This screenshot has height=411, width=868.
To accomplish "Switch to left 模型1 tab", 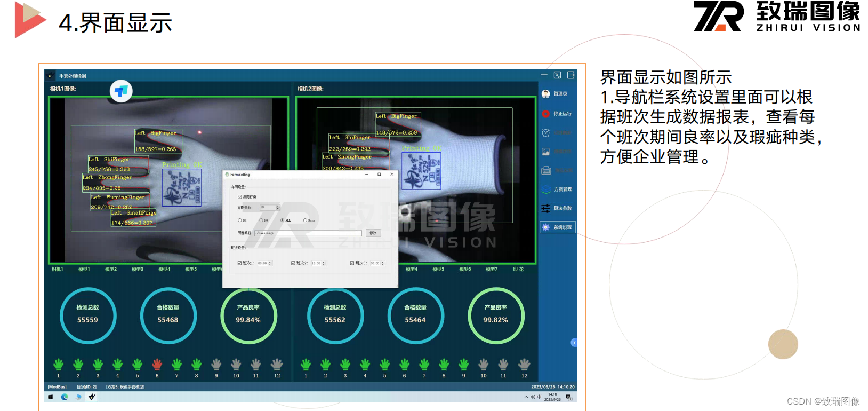I will click(x=84, y=270).
